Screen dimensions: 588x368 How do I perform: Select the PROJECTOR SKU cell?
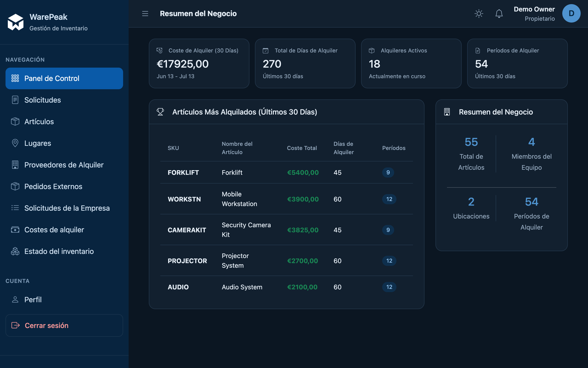coord(187,261)
